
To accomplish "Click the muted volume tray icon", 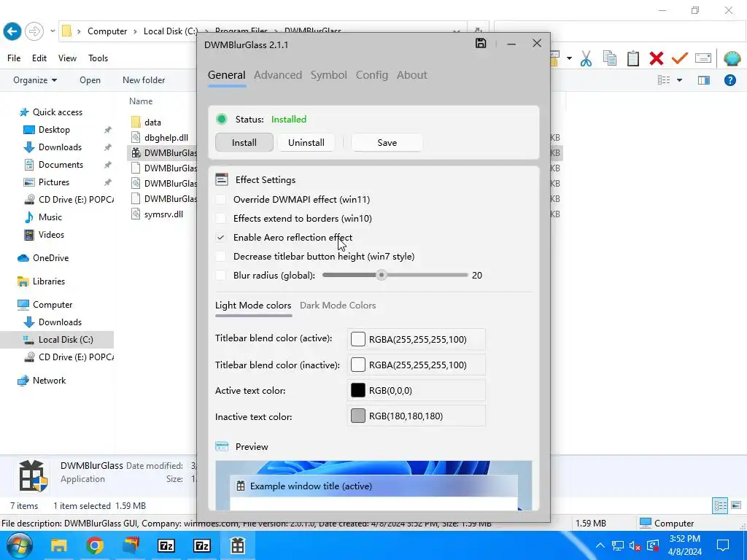I will point(634,545).
